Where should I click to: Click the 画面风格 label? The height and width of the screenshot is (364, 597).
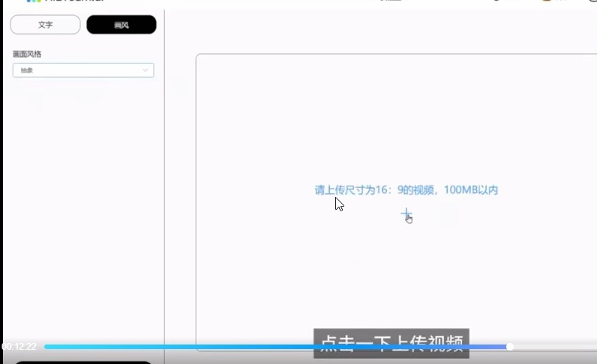27,54
